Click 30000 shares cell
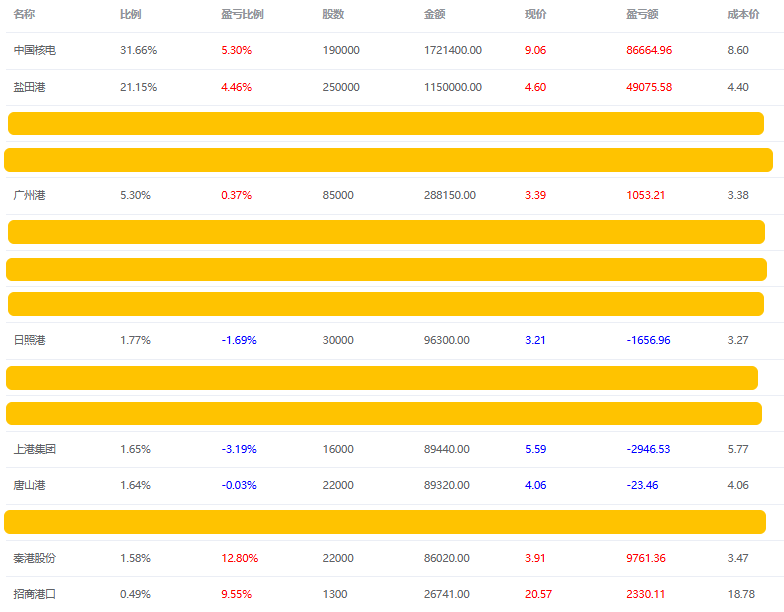 pyautogui.click(x=338, y=340)
